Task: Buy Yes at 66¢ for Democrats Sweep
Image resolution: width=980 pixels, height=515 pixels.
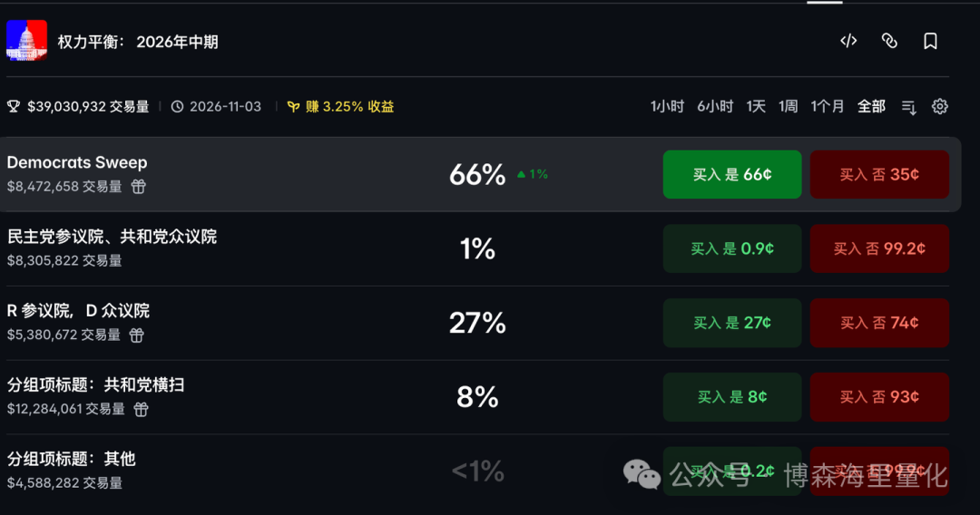Action: click(732, 174)
